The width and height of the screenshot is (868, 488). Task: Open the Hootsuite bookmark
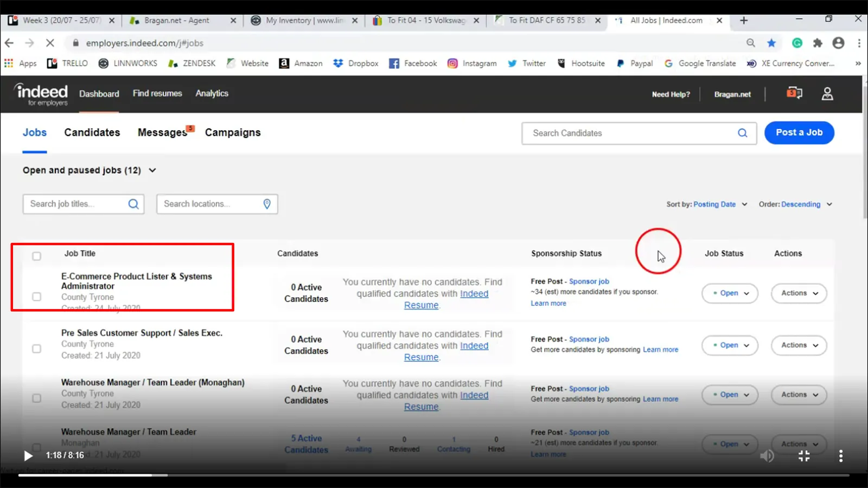pyautogui.click(x=581, y=63)
